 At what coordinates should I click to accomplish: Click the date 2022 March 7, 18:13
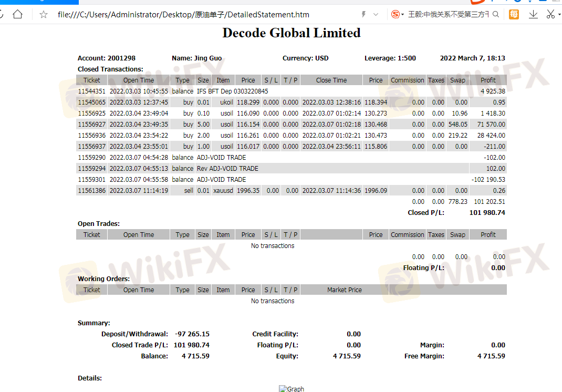pyautogui.click(x=472, y=58)
